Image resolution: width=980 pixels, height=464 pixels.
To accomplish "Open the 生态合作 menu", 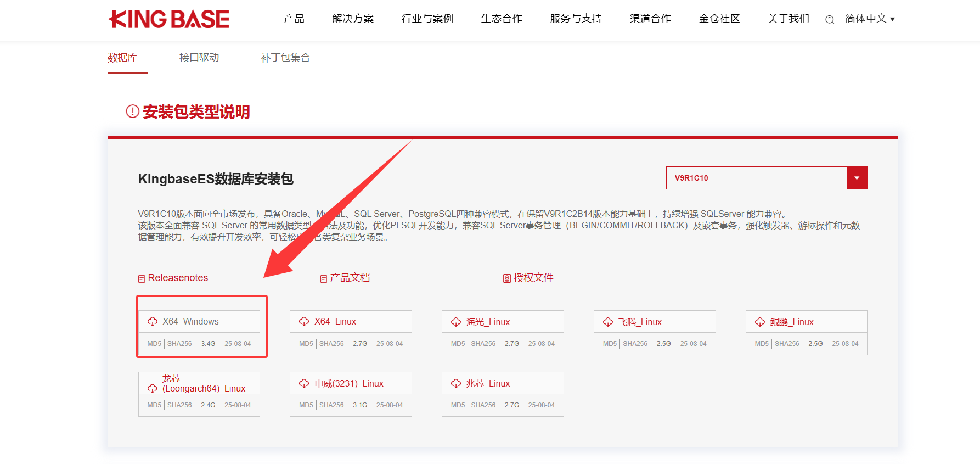I will [x=502, y=19].
